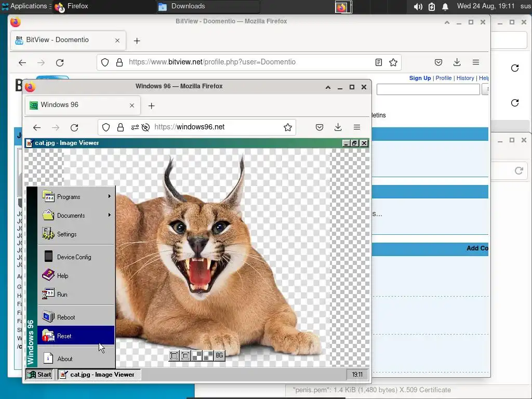Click second smaller zoom-frame icon in Image Viewer
The height and width of the screenshot is (399, 532).
coord(185,355)
